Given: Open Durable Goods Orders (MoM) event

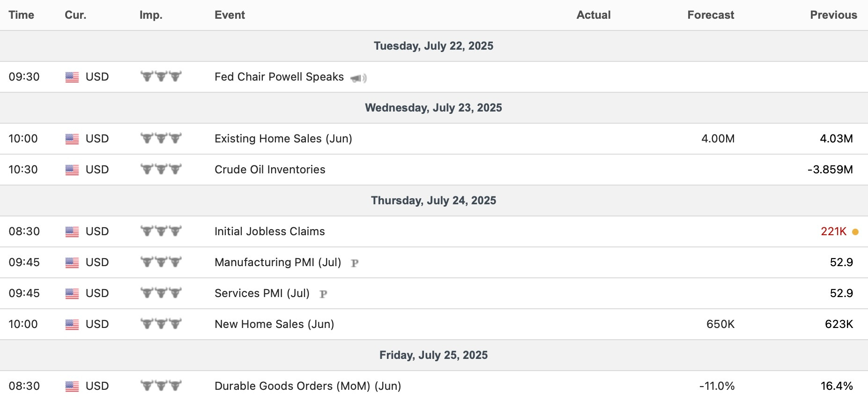Looking at the screenshot, I should point(307,386).
